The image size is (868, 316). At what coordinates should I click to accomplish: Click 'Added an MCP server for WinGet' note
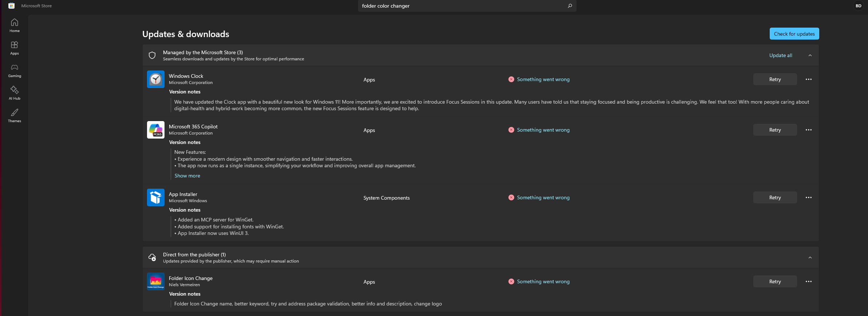click(214, 220)
